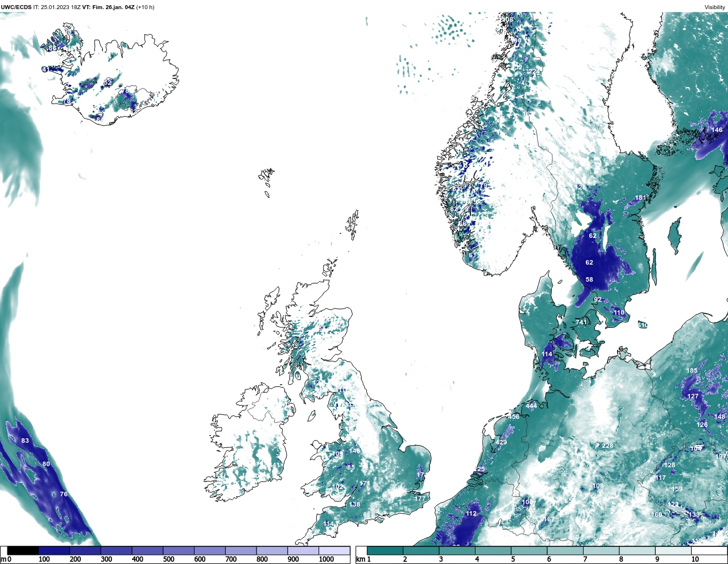Click the '58' value over southern Sweden
Viewport: 728px width, 564px height.
[589, 279]
